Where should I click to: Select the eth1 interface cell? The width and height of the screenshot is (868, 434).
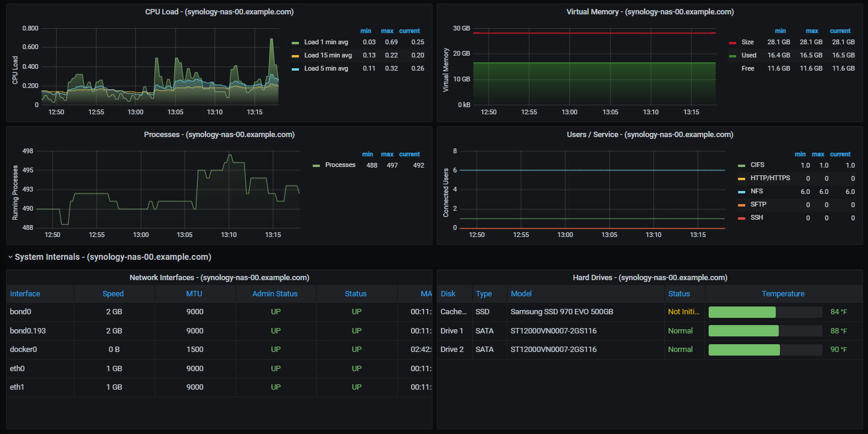[40, 387]
